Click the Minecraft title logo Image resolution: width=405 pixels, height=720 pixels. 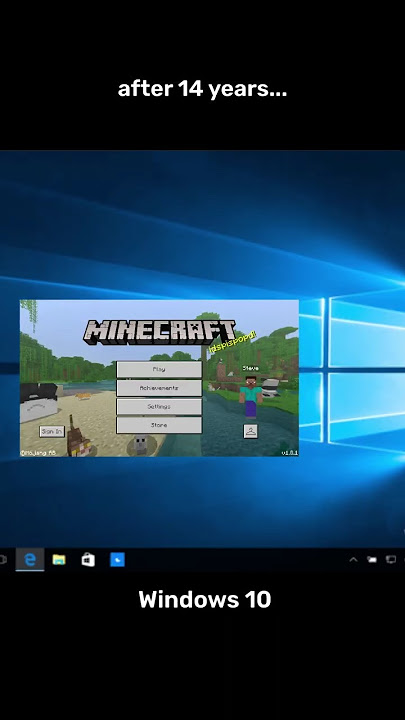click(x=159, y=332)
